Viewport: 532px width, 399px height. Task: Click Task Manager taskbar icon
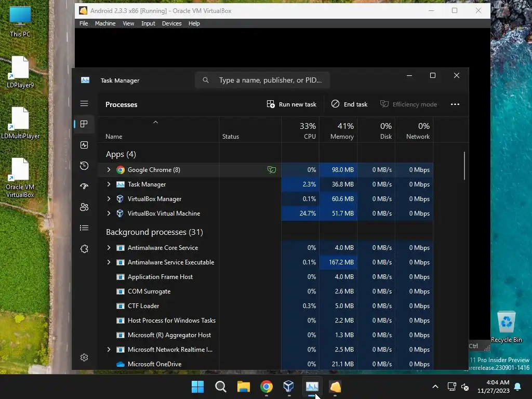pos(312,387)
